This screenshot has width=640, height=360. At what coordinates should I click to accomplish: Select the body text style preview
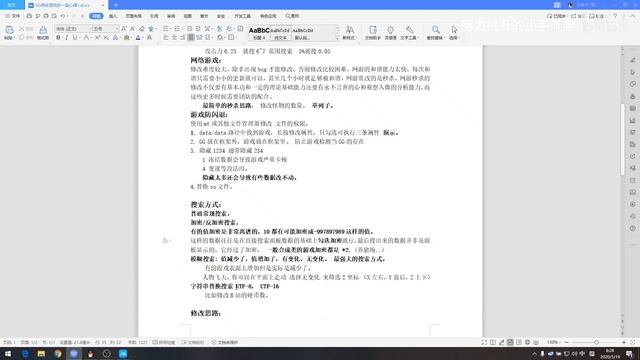coord(280,33)
